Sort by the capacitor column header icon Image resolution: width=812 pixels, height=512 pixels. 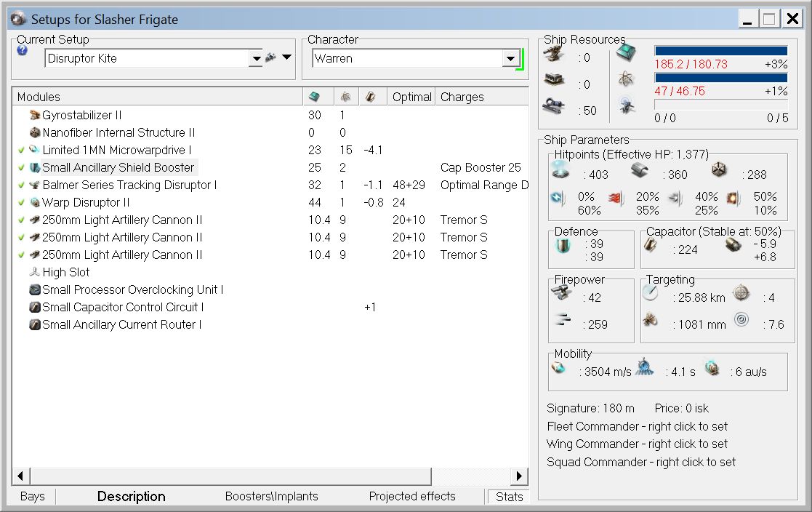pyautogui.click(x=372, y=97)
